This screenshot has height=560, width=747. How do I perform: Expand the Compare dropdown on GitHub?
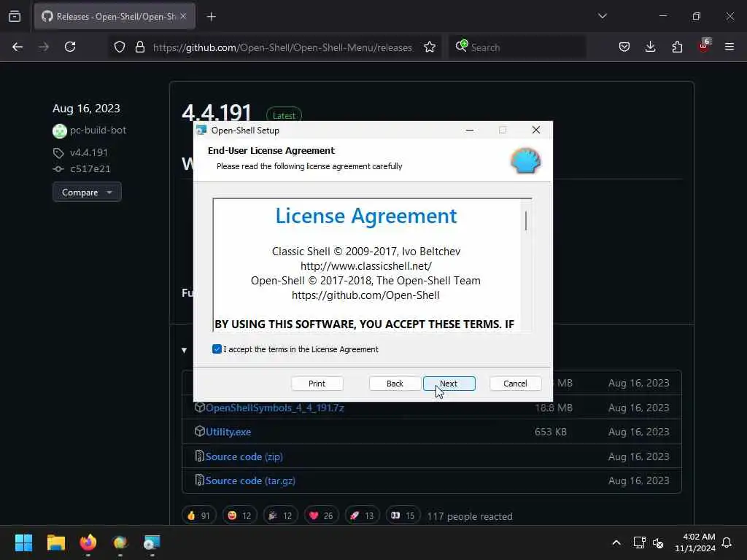[87, 192]
